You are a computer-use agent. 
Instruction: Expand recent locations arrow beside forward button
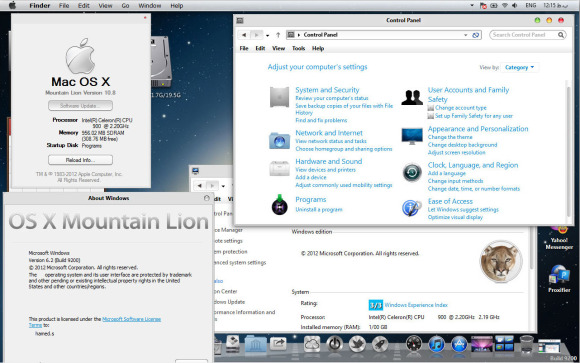tap(267, 35)
